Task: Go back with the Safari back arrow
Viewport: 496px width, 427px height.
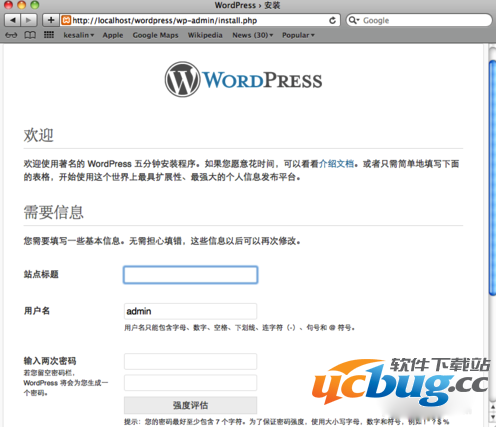Action: [13, 20]
